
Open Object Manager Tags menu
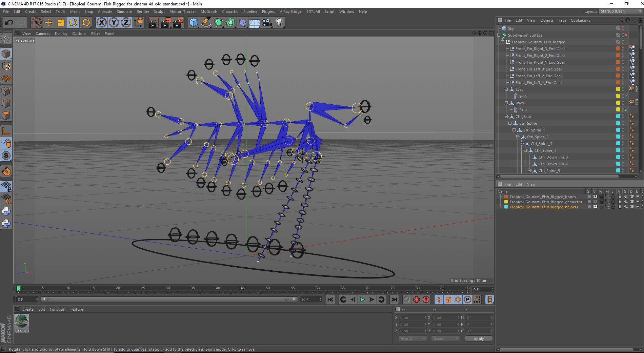pos(562,20)
